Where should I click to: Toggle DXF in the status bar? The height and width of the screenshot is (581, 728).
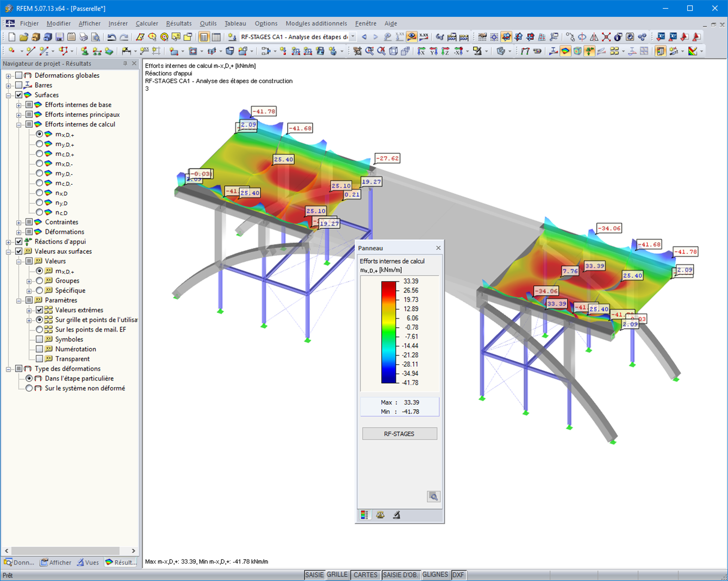[x=458, y=575]
